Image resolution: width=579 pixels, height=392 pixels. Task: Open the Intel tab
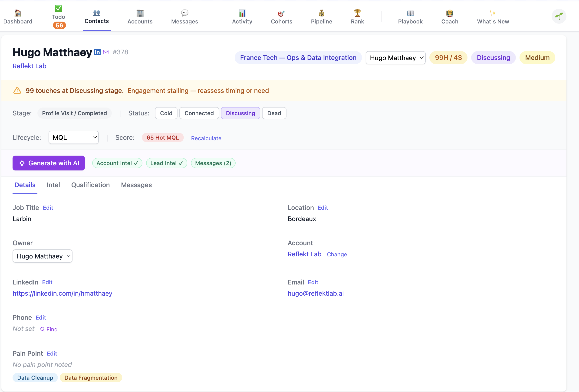[x=53, y=185]
